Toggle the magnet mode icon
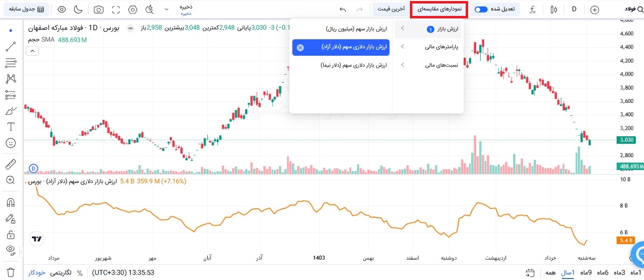 [x=10, y=202]
